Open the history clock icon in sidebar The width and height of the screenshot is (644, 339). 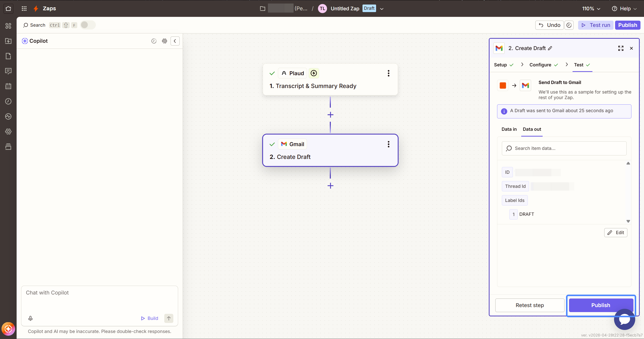(x=8, y=101)
